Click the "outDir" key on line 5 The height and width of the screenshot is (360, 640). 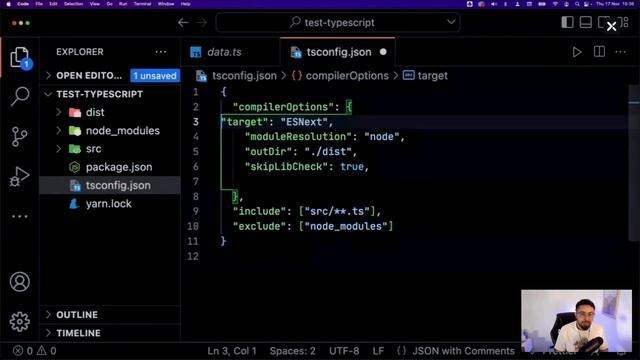click(x=268, y=152)
